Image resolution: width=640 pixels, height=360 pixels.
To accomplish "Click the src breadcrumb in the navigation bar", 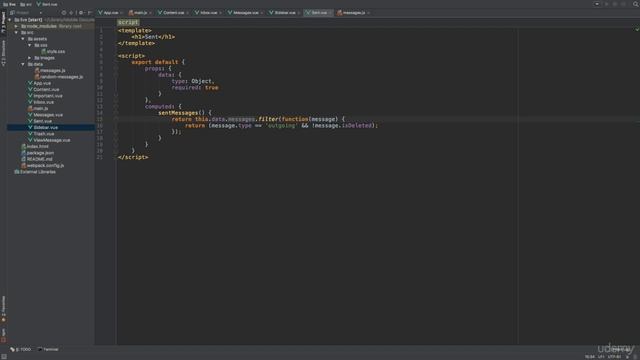I will (x=26, y=4).
